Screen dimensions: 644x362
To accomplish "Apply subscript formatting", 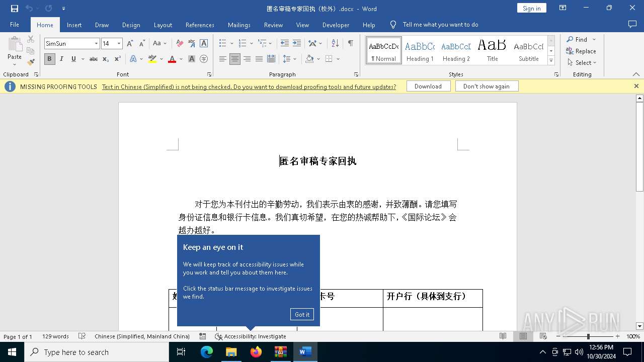I will pos(106,59).
